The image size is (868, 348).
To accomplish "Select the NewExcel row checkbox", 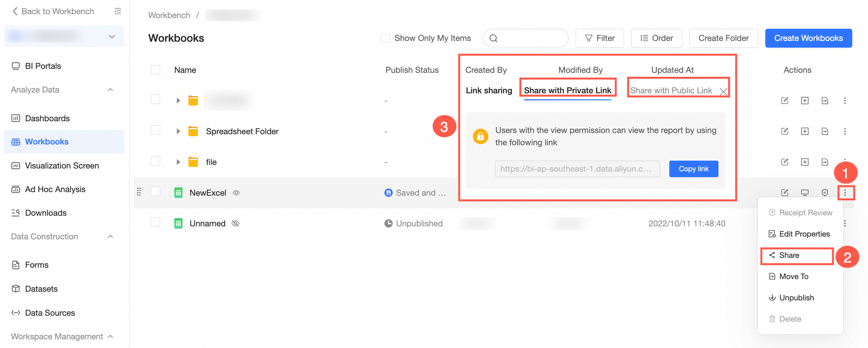I will 155,192.
